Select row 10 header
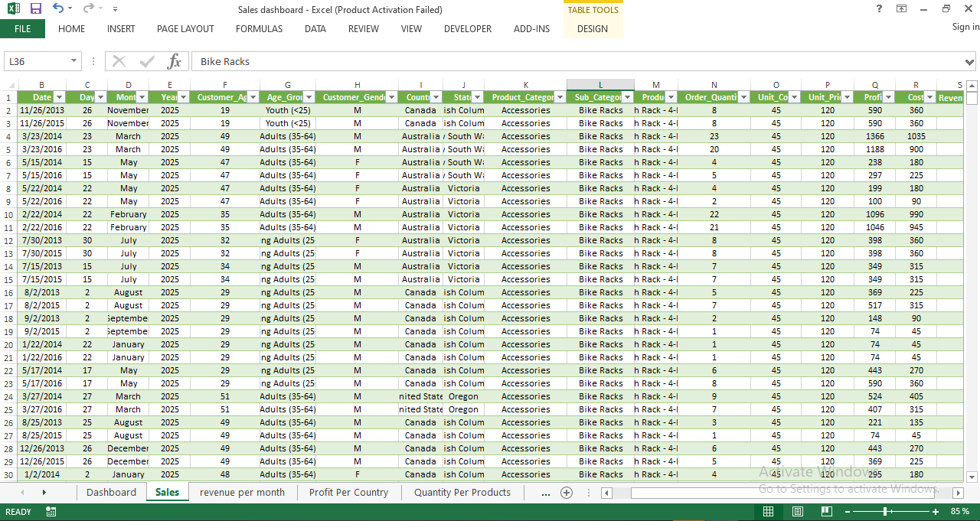Image resolution: width=980 pixels, height=521 pixels. point(8,214)
